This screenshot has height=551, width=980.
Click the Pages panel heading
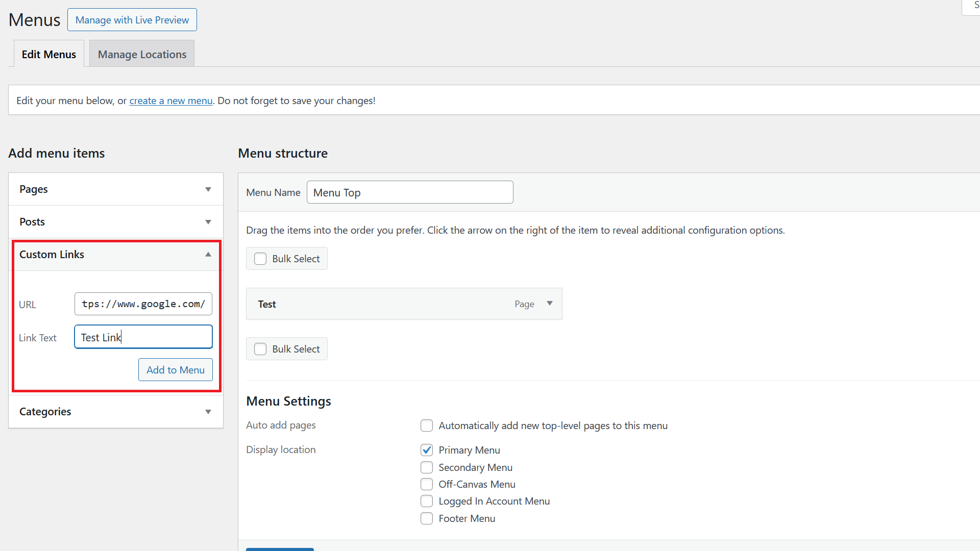pos(34,189)
